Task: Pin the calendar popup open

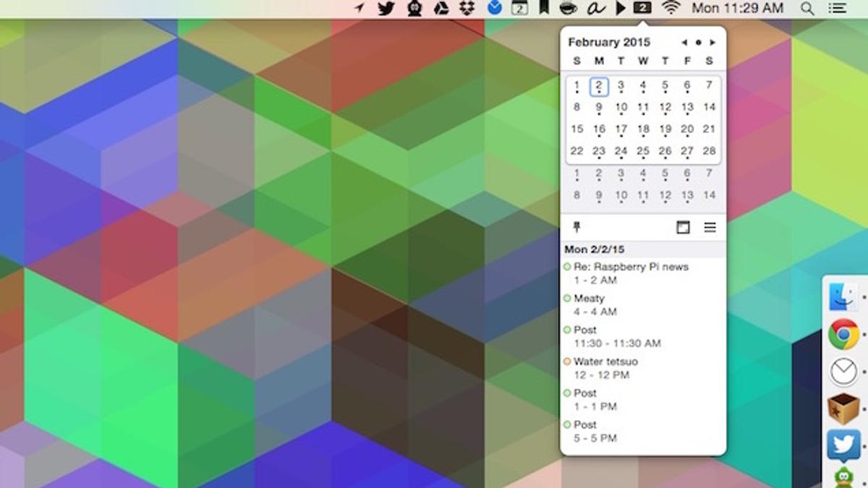Action: (x=576, y=228)
